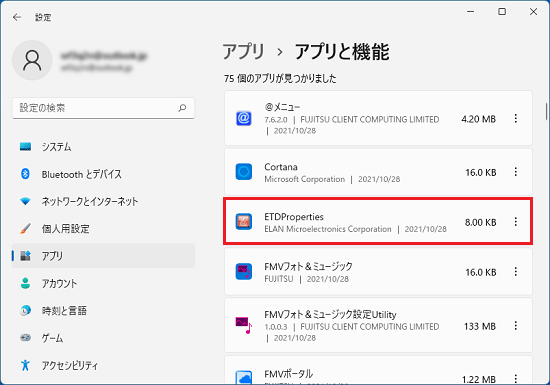Image resolution: width=550 pixels, height=385 pixels.
Task: Select the ETDProperties app name
Action: [x=294, y=217]
